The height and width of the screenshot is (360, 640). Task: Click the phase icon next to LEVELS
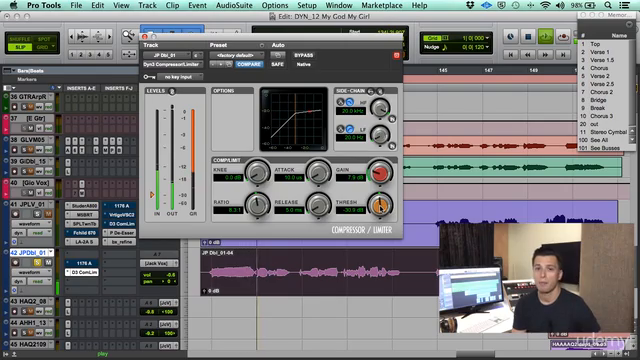coord(172,91)
